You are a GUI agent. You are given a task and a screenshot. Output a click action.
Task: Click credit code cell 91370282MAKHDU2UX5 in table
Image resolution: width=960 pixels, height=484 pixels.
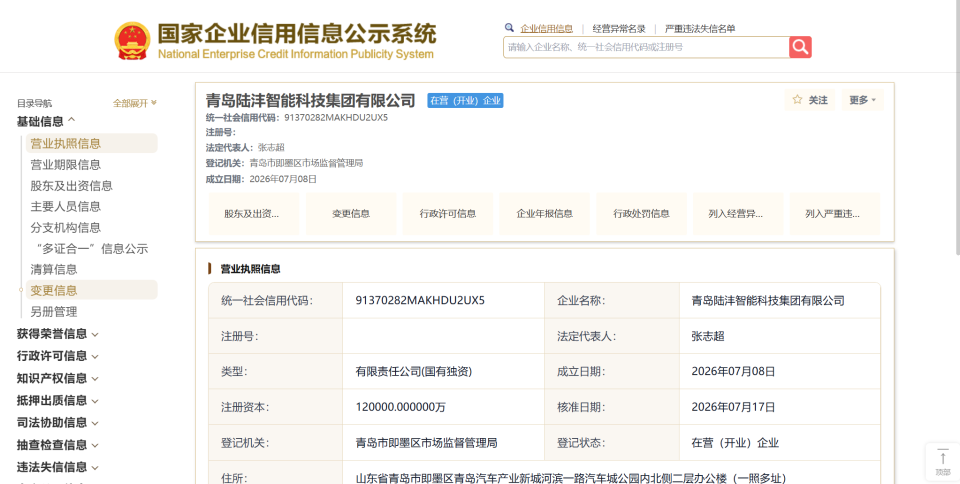click(x=420, y=300)
